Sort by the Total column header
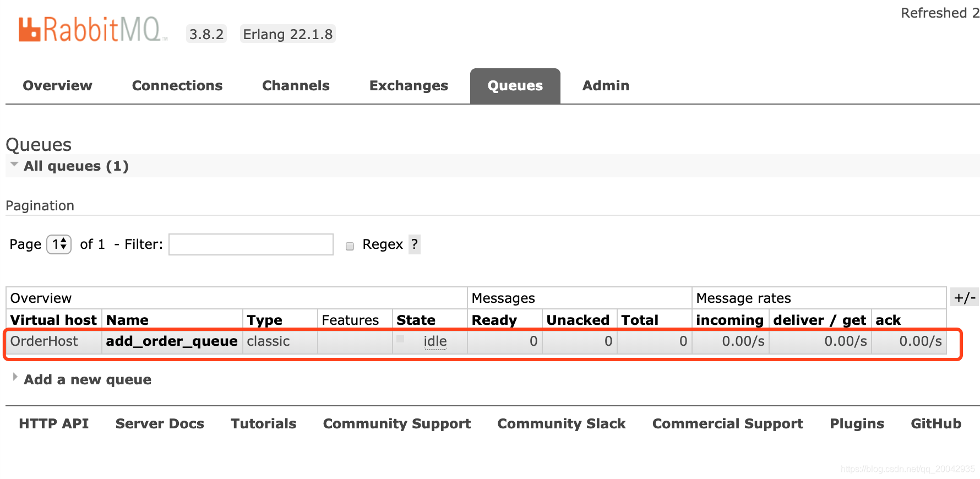This screenshot has width=980, height=479. click(640, 320)
